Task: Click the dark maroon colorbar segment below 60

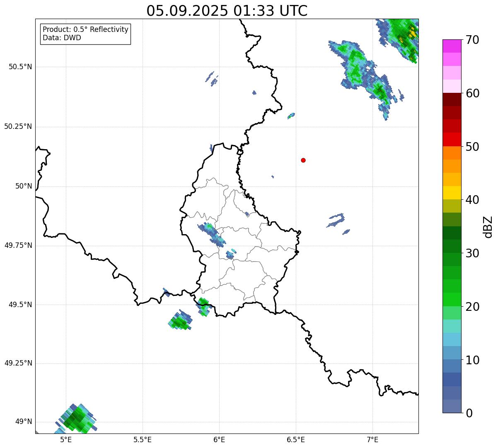Action: pyautogui.click(x=452, y=99)
